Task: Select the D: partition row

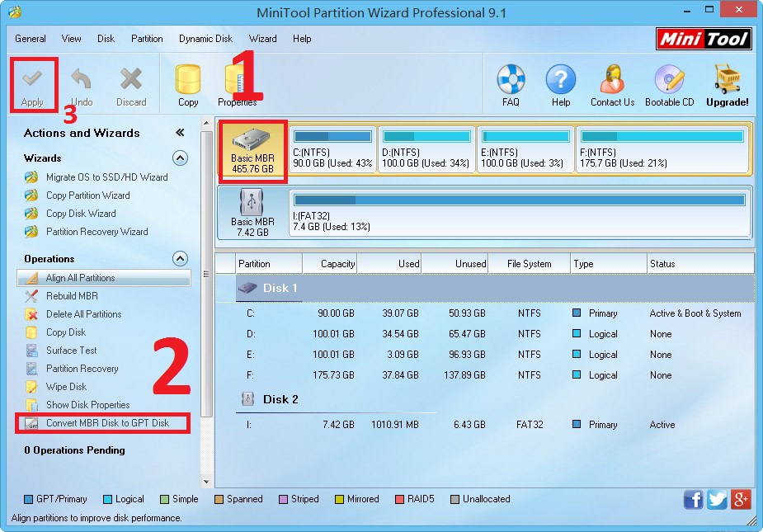Action: coord(485,334)
